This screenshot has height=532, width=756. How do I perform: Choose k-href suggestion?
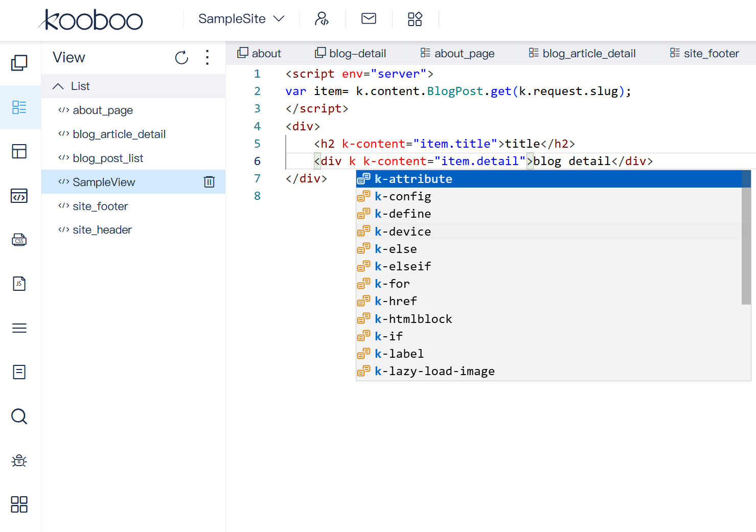[x=549, y=301]
